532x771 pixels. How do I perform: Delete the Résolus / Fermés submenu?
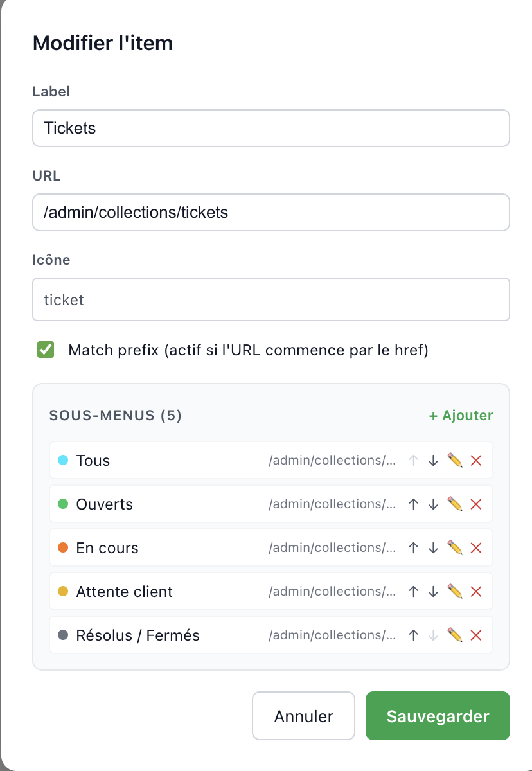coord(476,635)
